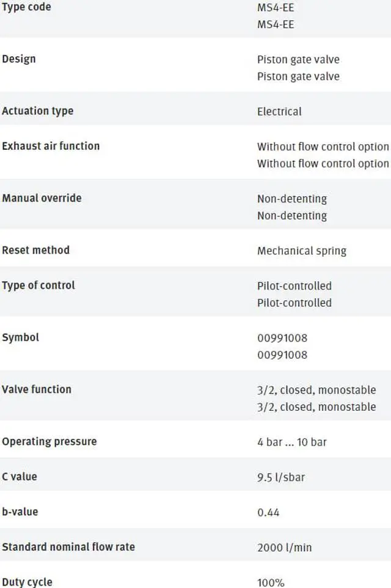
Task: Click the 9.5 l/sbar C value
Action: coord(281,477)
